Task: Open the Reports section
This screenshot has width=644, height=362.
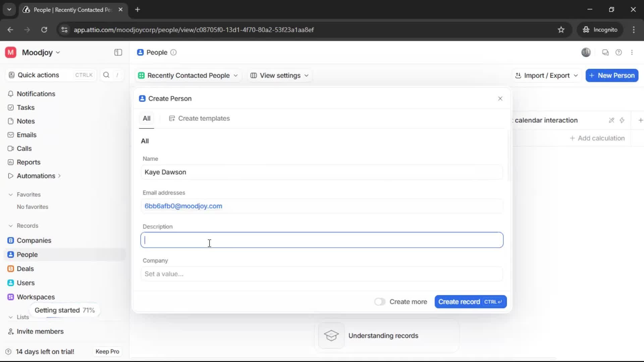Action: point(28,162)
